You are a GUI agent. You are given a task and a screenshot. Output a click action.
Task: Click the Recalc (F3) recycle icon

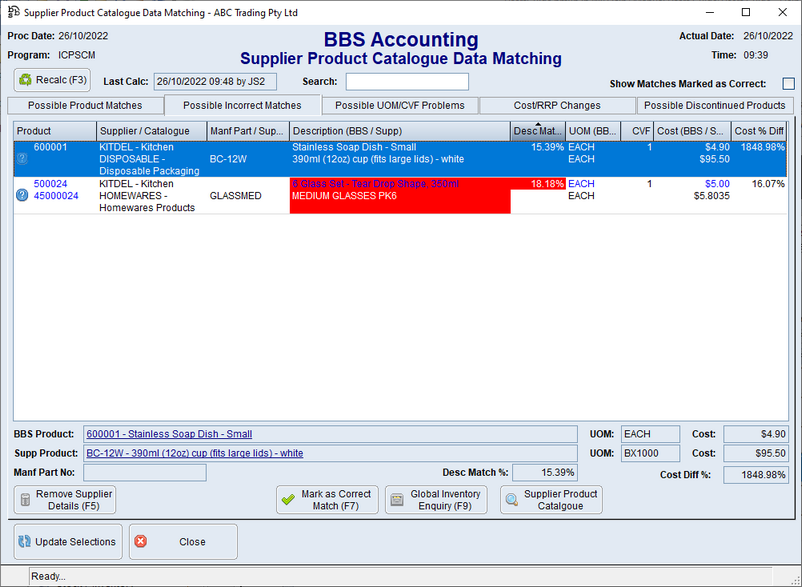(26, 79)
